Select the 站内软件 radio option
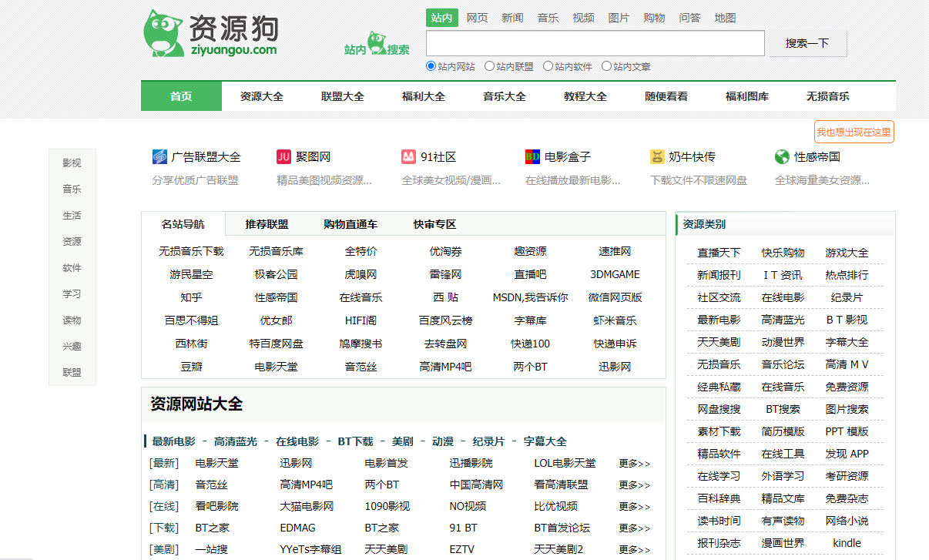Image resolution: width=929 pixels, height=560 pixels. point(548,66)
